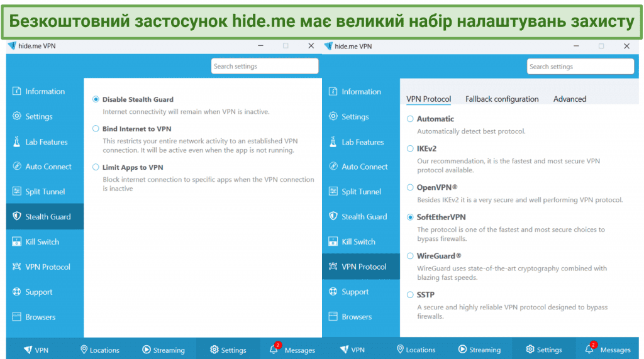
Task: Open Auto Connect icon in right window
Action: [x=333, y=167]
